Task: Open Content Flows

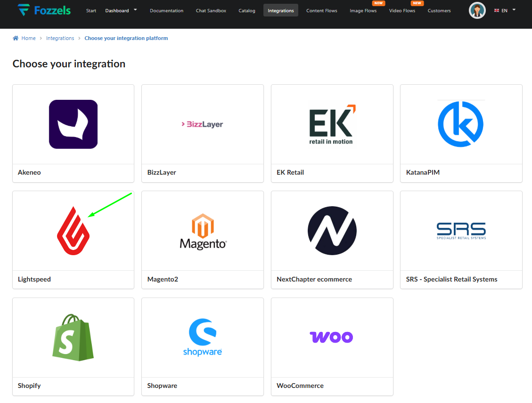Action: (322, 10)
